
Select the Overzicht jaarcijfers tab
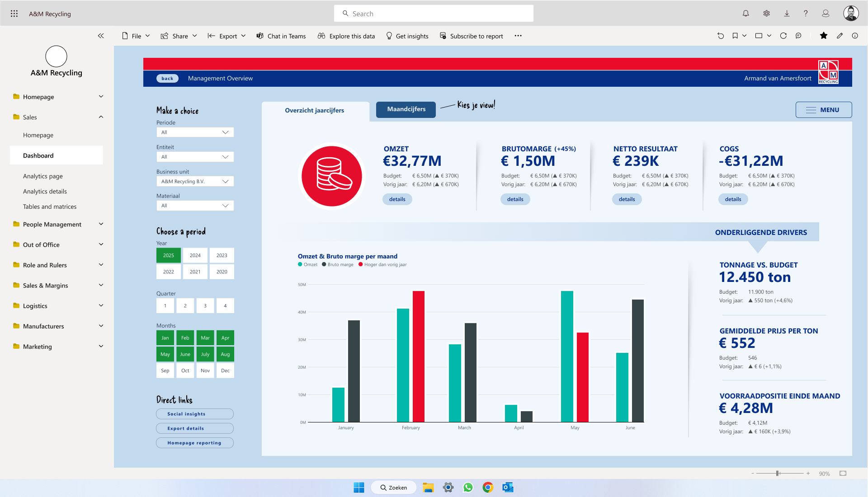[x=315, y=110]
